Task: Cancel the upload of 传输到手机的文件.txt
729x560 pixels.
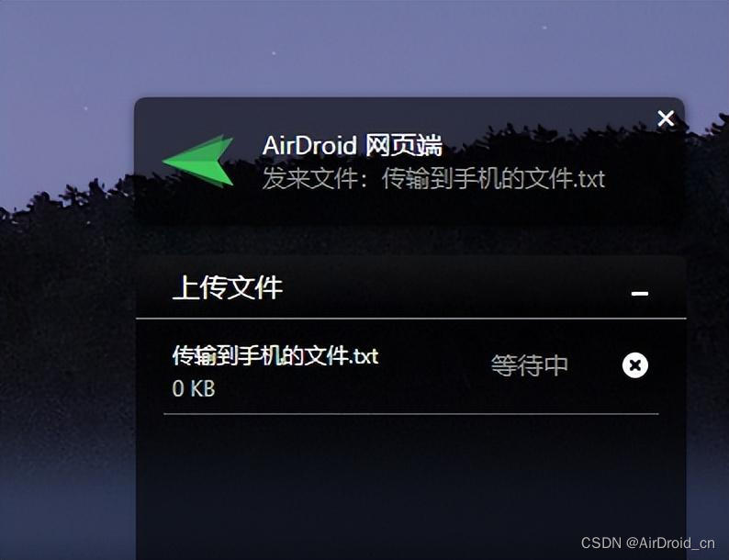Action: click(x=635, y=365)
